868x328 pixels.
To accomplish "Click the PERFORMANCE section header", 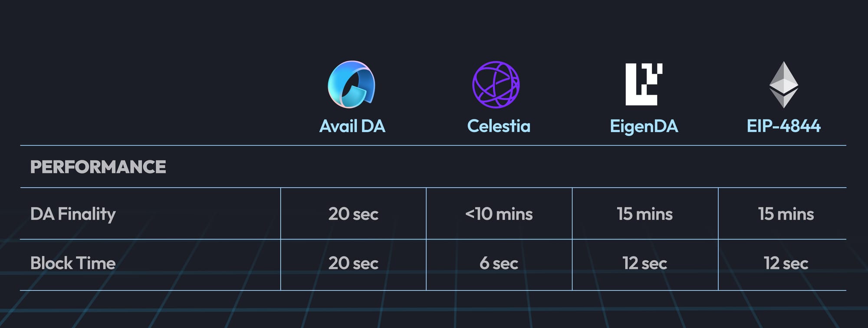I will [x=98, y=167].
